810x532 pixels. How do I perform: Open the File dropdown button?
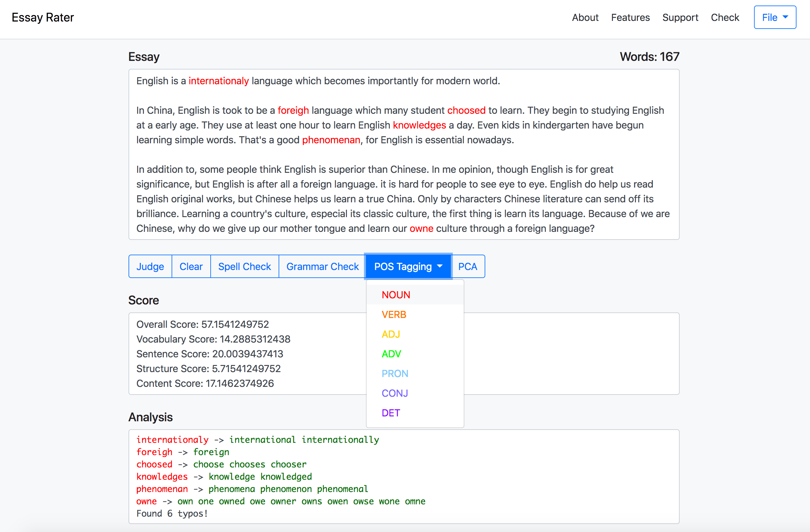[x=775, y=17]
